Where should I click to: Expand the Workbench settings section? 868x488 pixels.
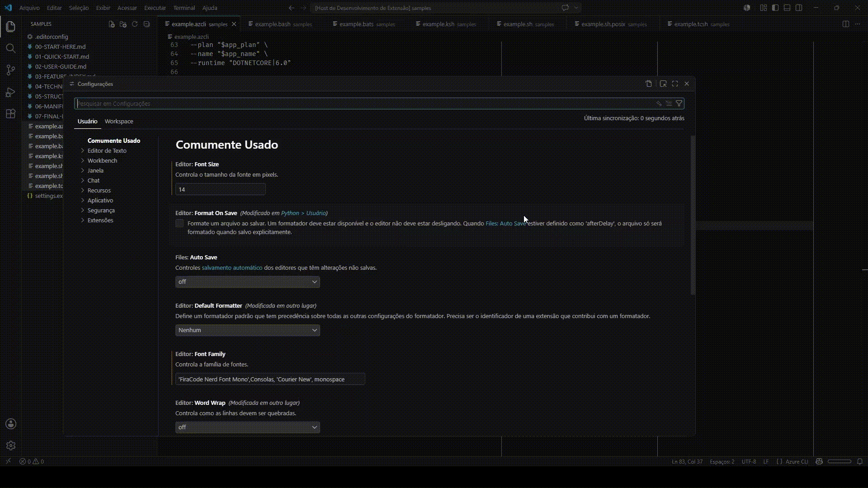coord(83,160)
